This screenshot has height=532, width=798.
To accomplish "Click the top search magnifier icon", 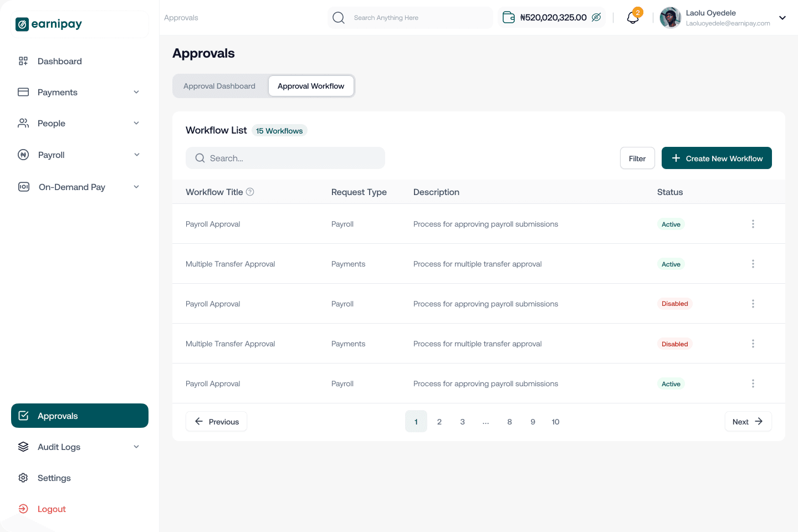I will (x=339, y=18).
